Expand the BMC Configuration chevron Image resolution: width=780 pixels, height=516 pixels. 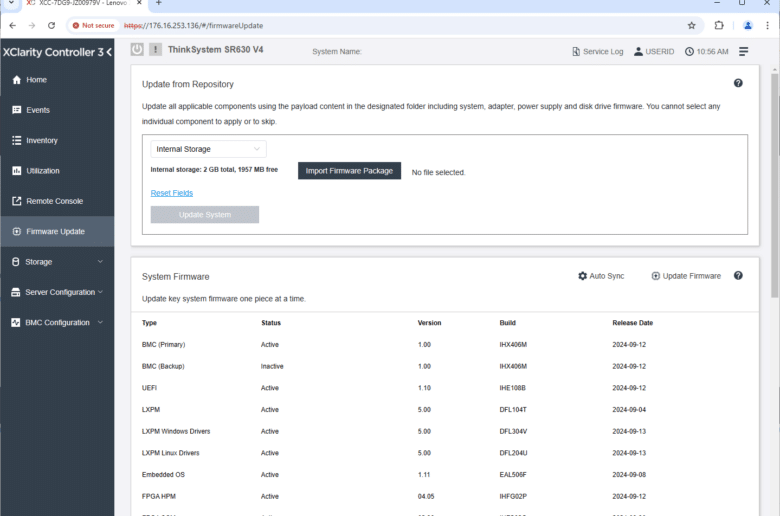coord(100,322)
